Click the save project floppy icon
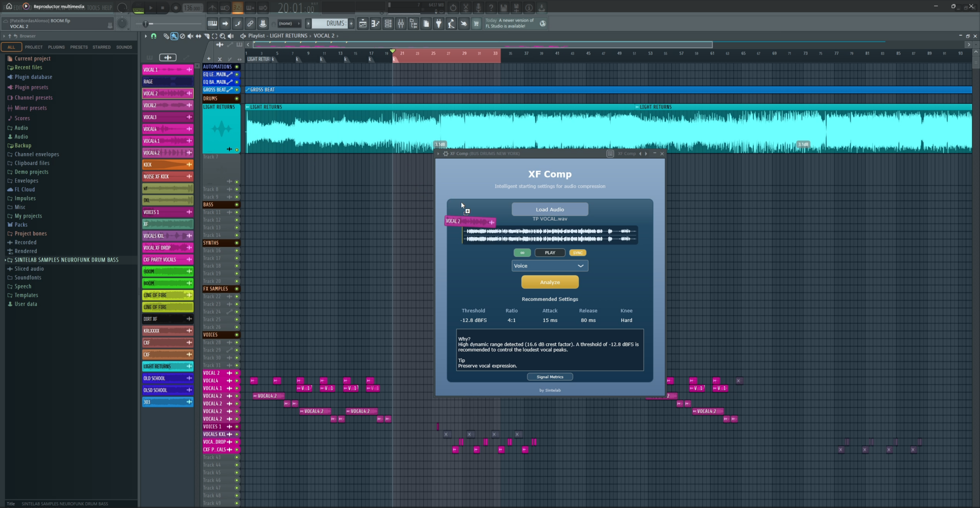Screen dimensions: 980x508 click(503, 8)
